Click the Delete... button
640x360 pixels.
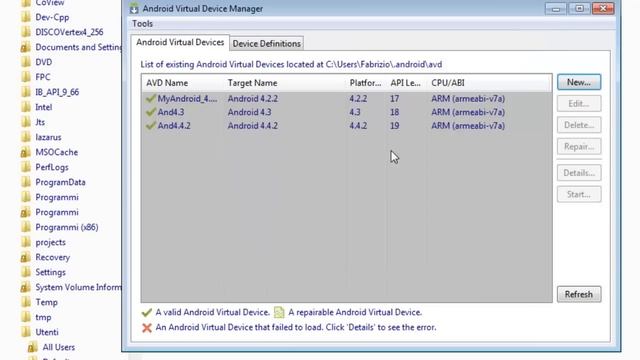pos(579,125)
